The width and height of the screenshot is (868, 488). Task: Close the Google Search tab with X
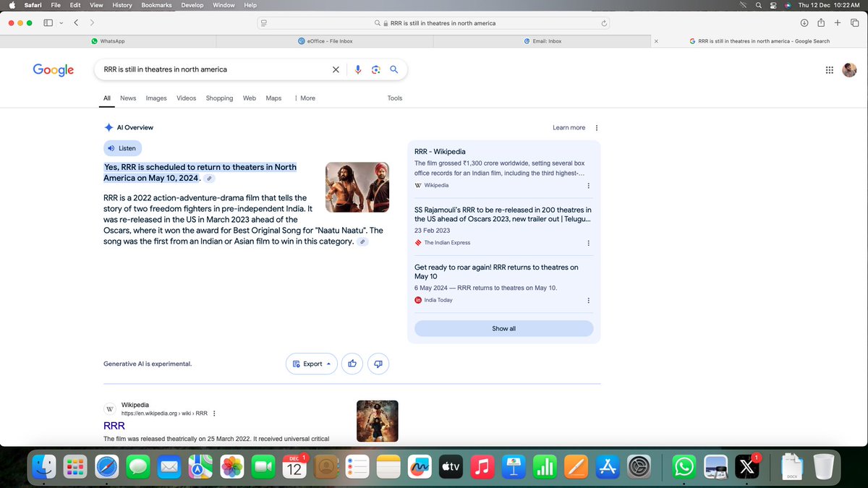[656, 41]
